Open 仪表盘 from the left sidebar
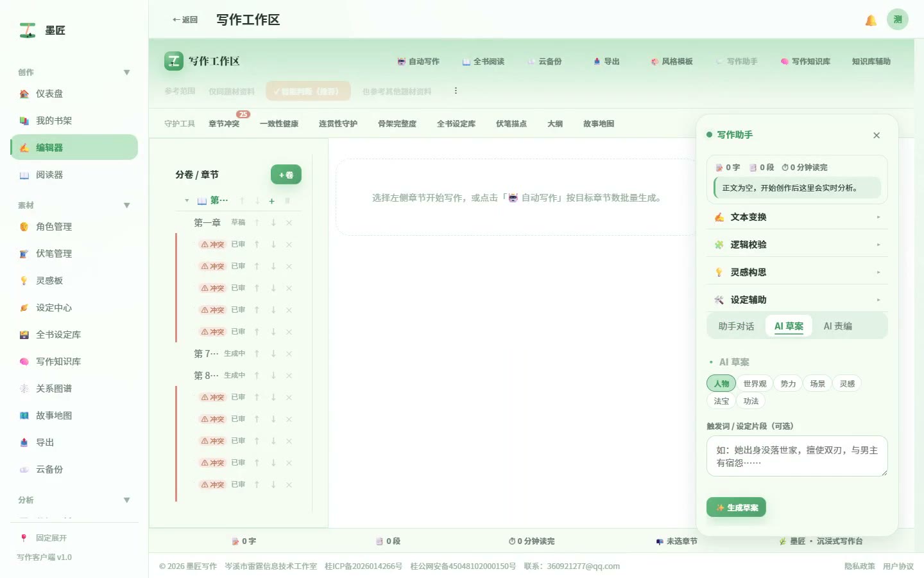 tap(74, 94)
